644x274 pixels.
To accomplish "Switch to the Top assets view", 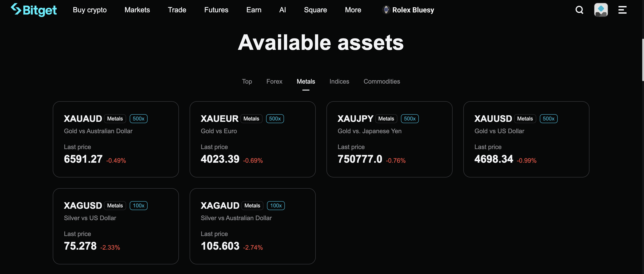I will (247, 81).
